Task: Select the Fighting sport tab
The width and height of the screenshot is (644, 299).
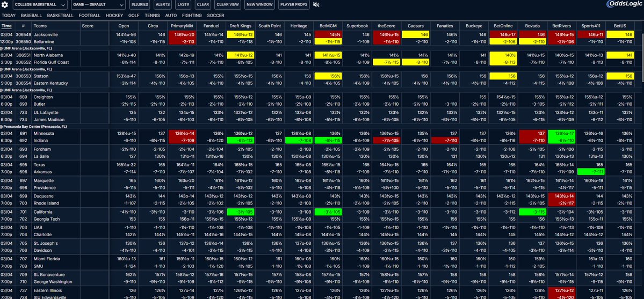Action: [x=192, y=16]
